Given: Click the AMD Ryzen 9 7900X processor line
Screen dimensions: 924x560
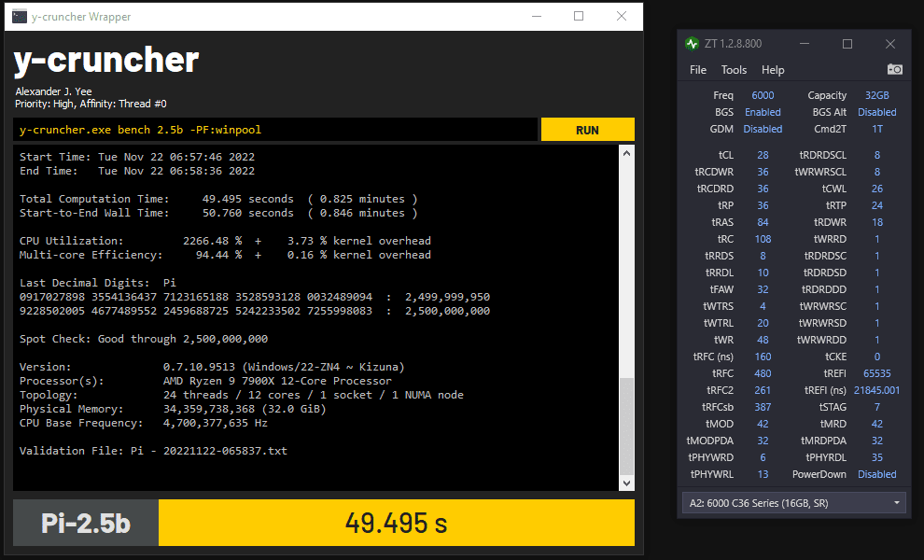Looking at the screenshot, I should pyautogui.click(x=205, y=382).
